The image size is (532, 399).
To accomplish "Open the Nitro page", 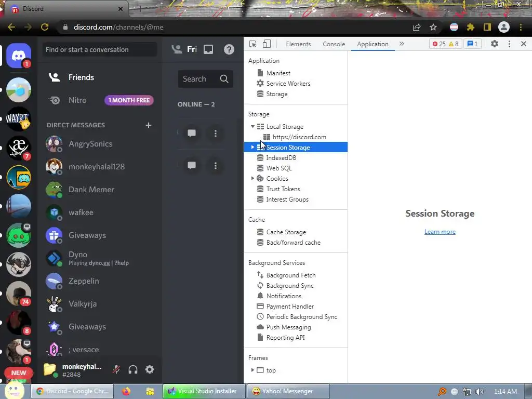I will click(x=100, y=100).
